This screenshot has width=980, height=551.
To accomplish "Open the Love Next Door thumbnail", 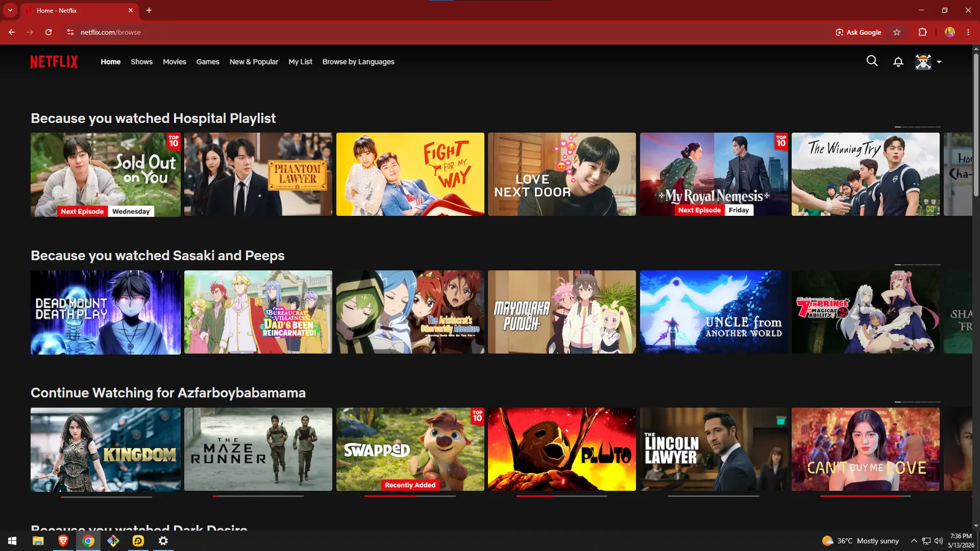I will point(562,174).
